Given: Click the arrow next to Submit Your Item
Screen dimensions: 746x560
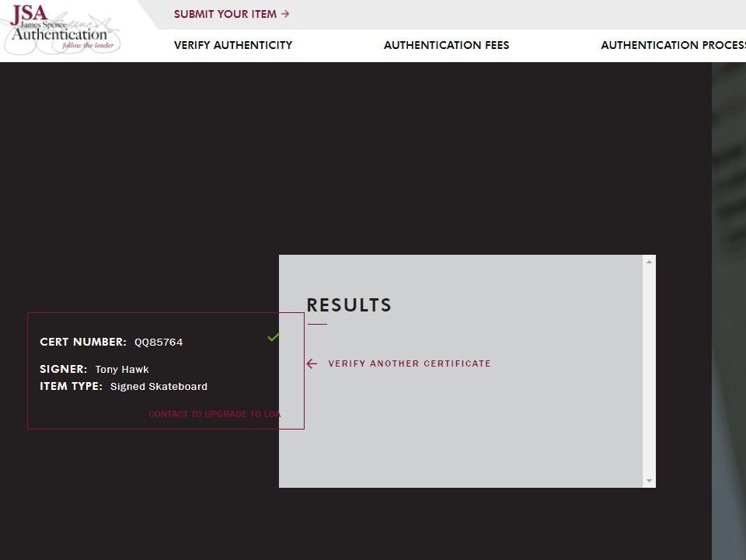Looking at the screenshot, I should [x=285, y=14].
